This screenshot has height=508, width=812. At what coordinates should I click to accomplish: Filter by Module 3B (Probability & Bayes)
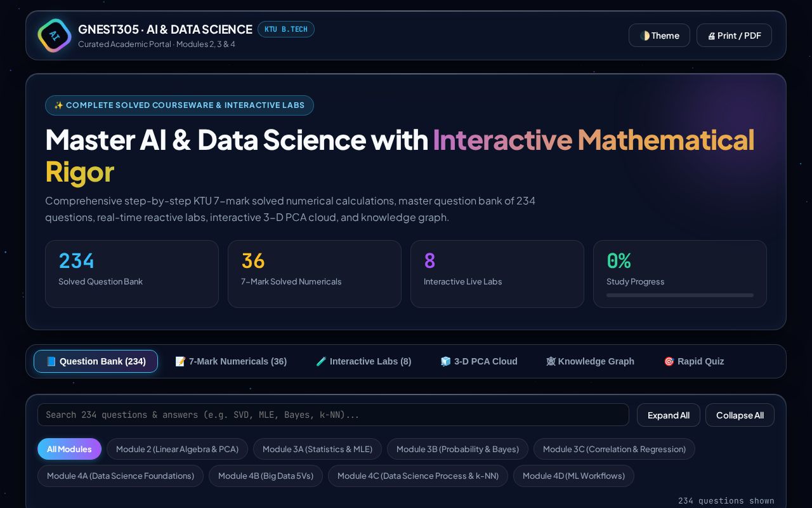(x=457, y=449)
